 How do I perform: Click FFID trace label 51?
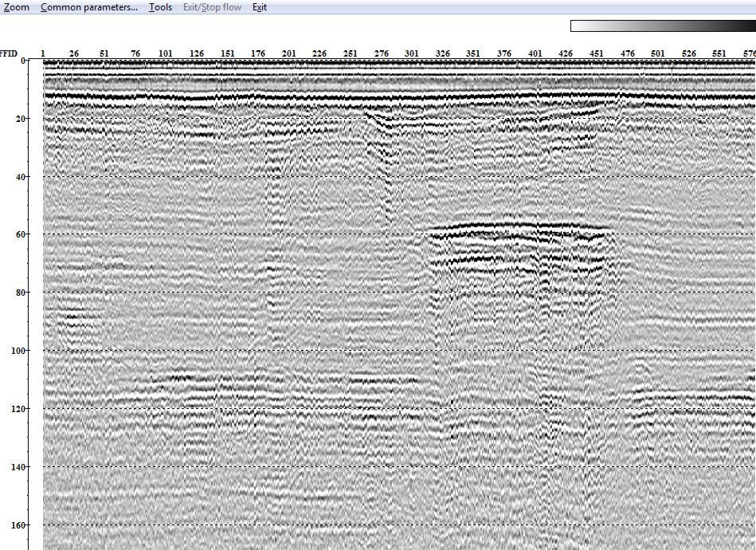(x=104, y=53)
